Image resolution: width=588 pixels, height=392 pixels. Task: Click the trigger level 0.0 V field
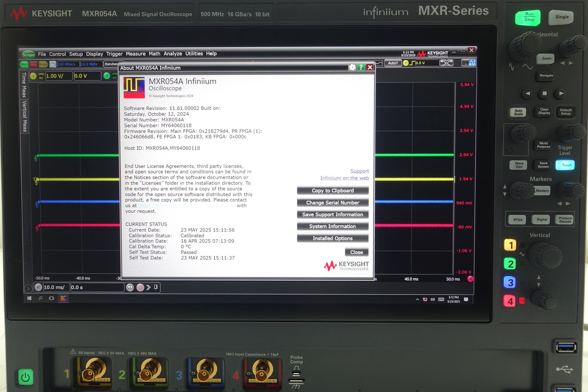[427, 63]
